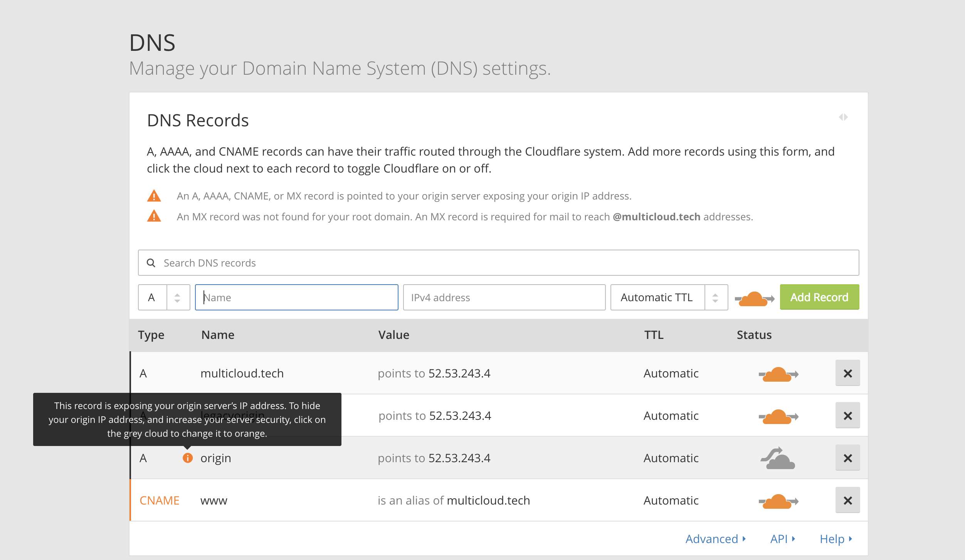Click orange info icon next to origin
This screenshot has width=965, height=560.
pyautogui.click(x=188, y=458)
